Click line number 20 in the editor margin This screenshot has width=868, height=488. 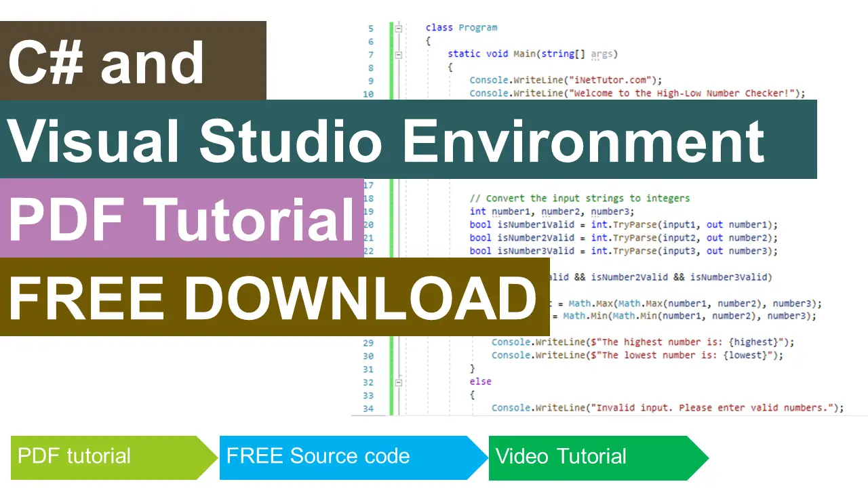point(368,224)
